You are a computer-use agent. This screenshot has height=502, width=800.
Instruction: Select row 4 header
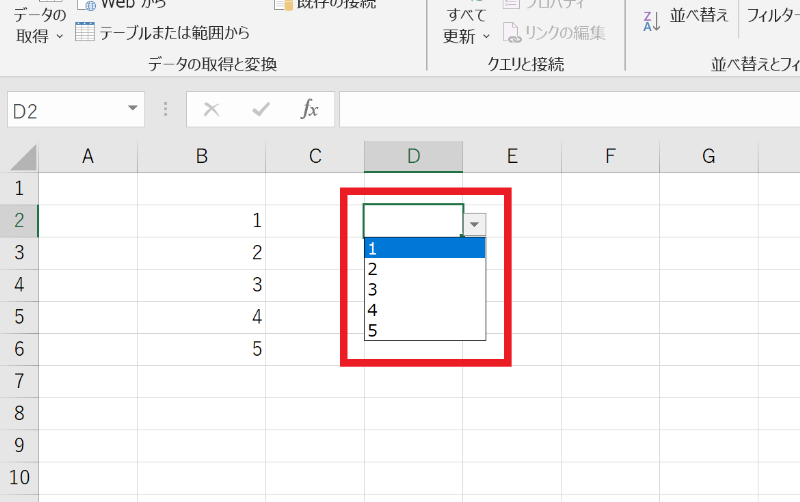tap(19, 285)
